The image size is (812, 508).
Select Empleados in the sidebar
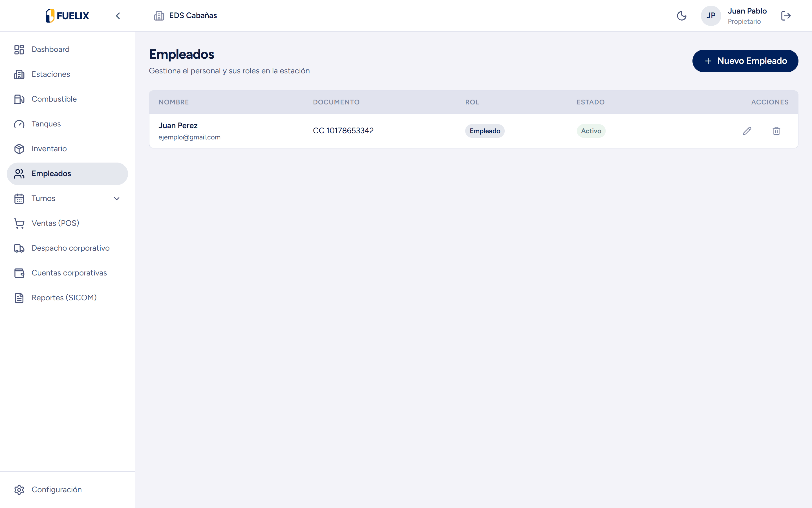[x=67, y=174]
